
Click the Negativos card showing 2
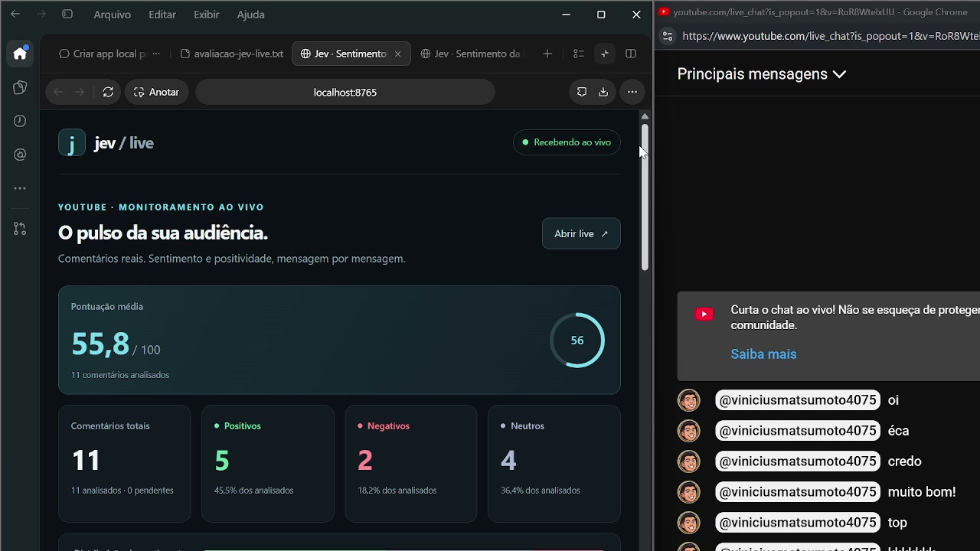411,464
